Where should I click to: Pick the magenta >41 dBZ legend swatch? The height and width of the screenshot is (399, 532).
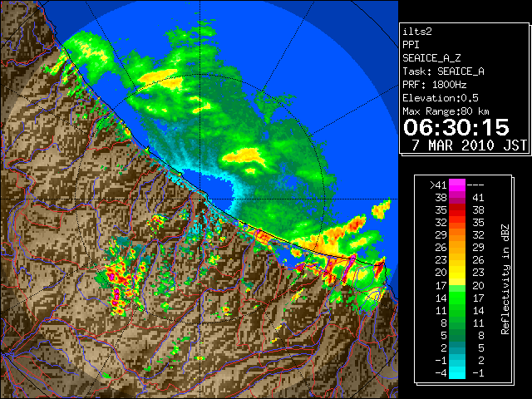click(x=457, y=185)
